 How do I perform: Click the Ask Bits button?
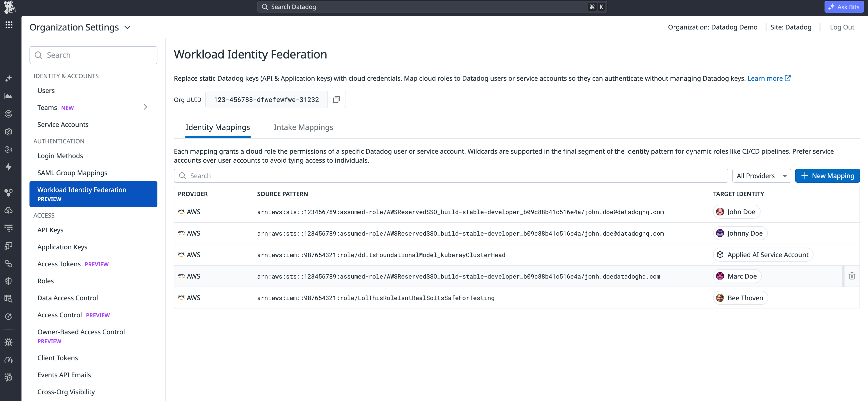point(844,7)
